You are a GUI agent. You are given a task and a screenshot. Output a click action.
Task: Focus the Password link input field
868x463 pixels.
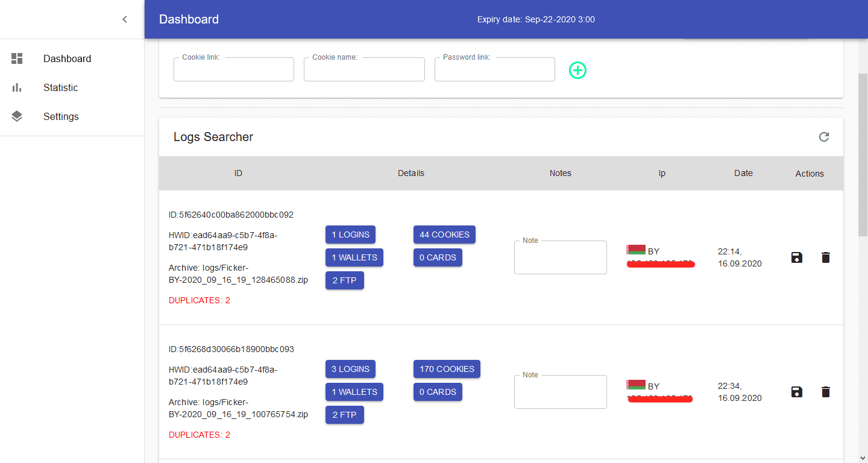[x=494, y=70]
